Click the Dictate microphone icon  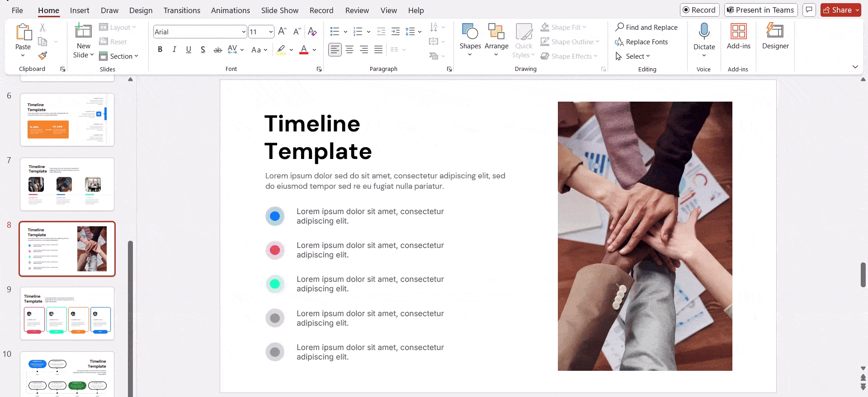point(704,32)
